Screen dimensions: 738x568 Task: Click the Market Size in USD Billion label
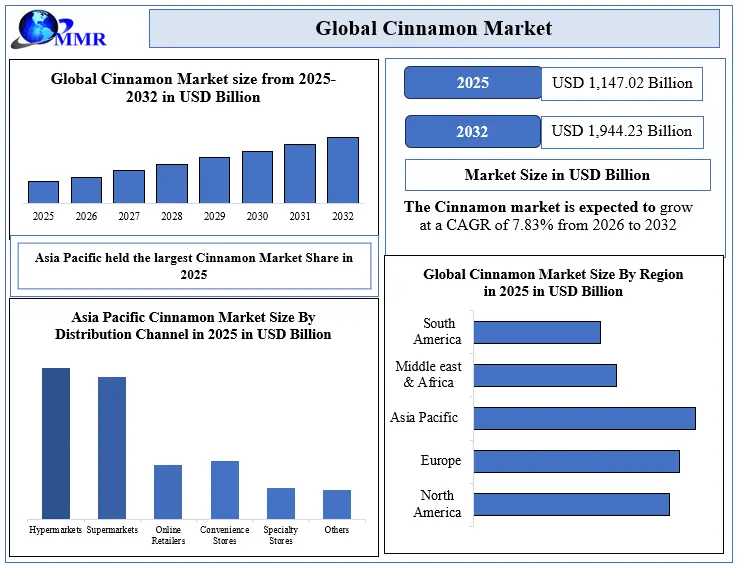557,175
